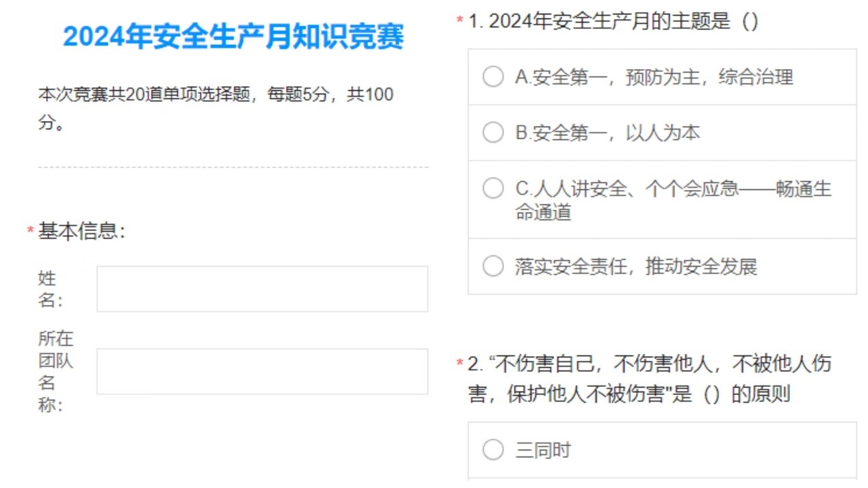This screenshot has width=868, height=488.
Task: Pick "落实安全责任，推动安全发展" option
Action: [x=492, y=268]
